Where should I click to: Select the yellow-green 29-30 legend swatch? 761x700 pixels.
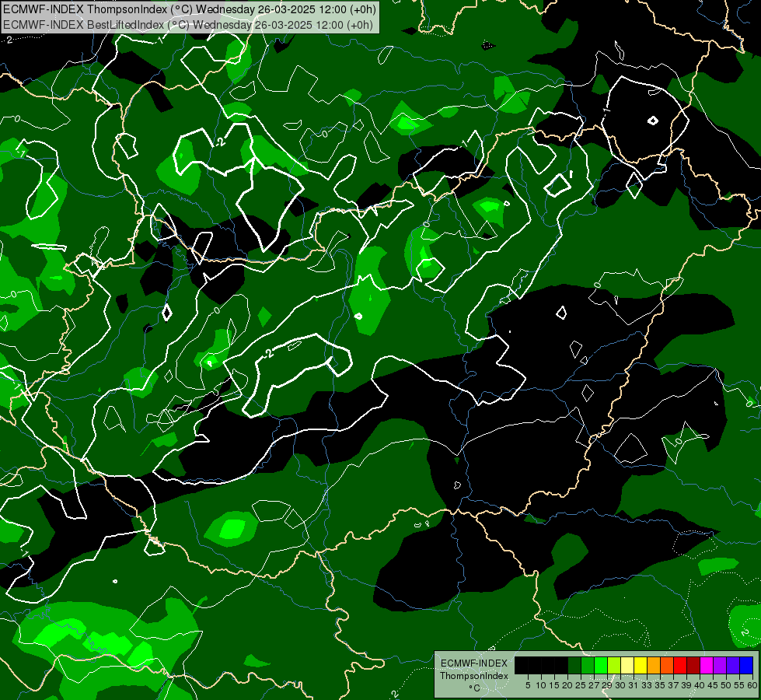pyautogui.click(x=614, y=665)
